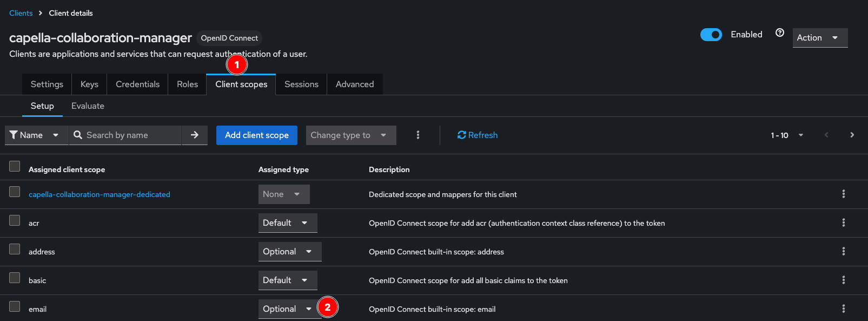The width and height of the screenshot is (868, 321).
Task: Click the Refresh link
Action: click(x=478, y=135)
